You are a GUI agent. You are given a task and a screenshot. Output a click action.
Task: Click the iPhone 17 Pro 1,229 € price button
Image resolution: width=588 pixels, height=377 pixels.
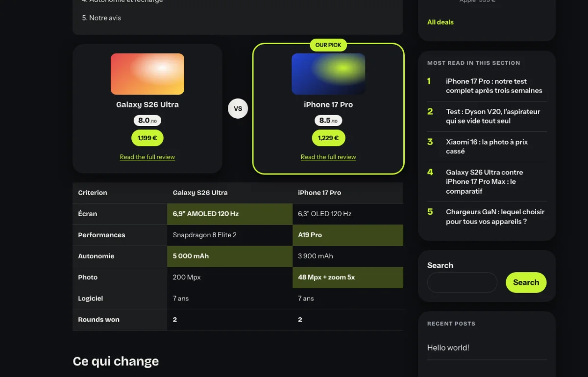pos(328,138)
